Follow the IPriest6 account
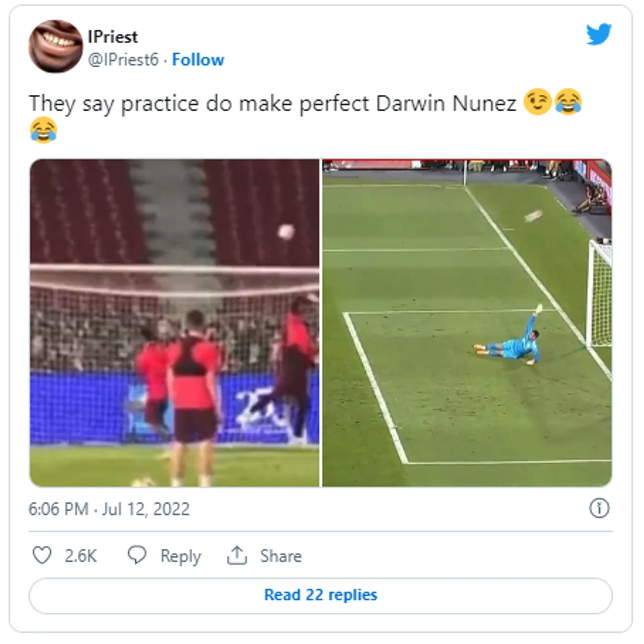 (x=198, y=60)
